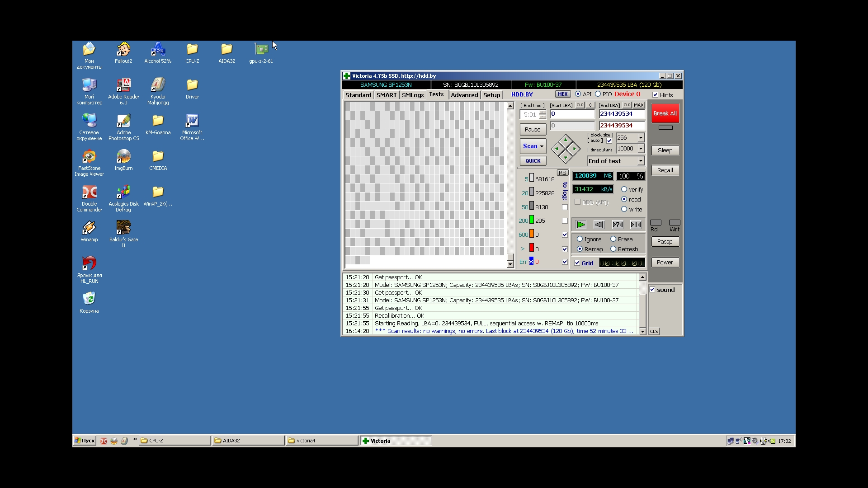
Task: Select the Erase radio option
Action: pos(613,239)
